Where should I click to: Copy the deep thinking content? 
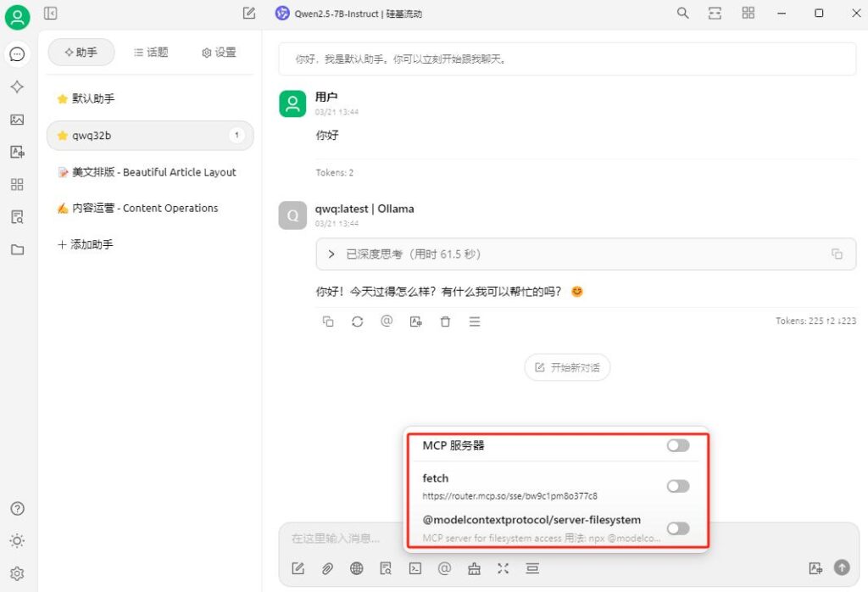click(x=837, y=254)
